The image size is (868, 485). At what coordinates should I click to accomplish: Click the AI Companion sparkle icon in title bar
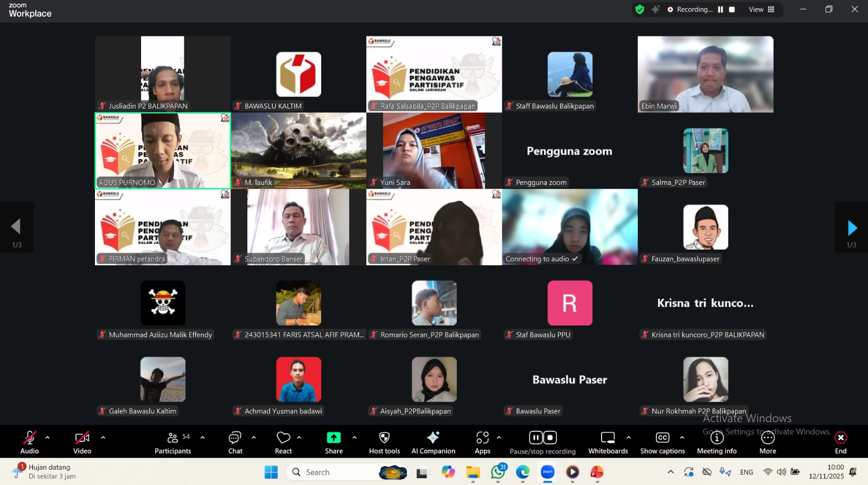pyautogui.click(x=656, y=9)
